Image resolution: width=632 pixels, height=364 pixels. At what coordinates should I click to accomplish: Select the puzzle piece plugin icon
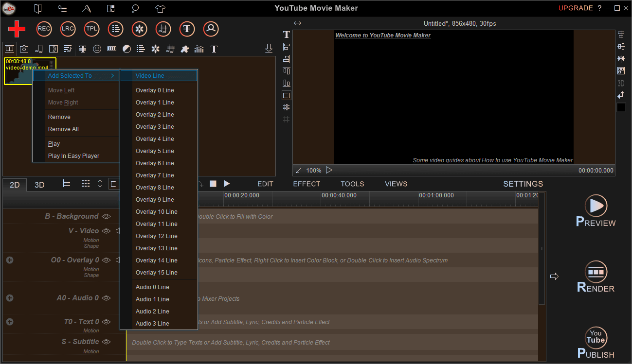click(x=184, y=49)
